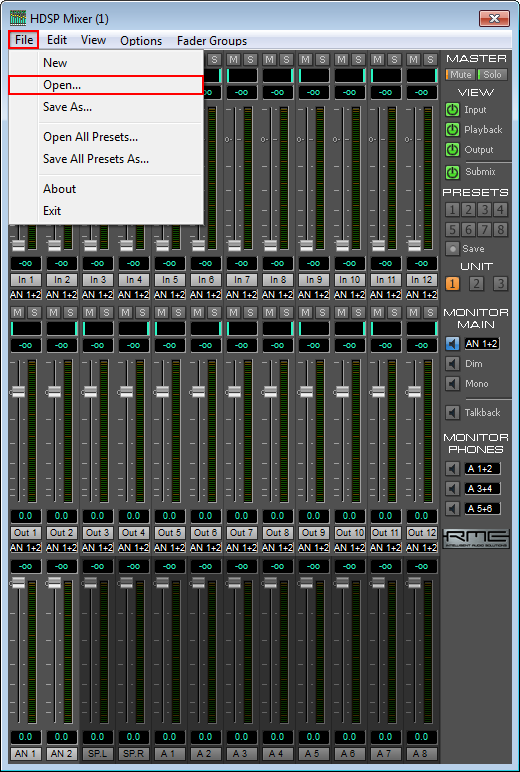520x772 pixels.
Task: Switch to Unit 2
Action: pos(476,284)
